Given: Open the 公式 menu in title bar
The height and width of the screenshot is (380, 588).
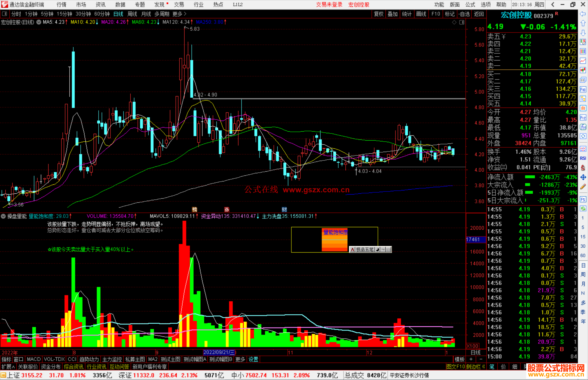Looking at the screenshot, I should (470, 5).
